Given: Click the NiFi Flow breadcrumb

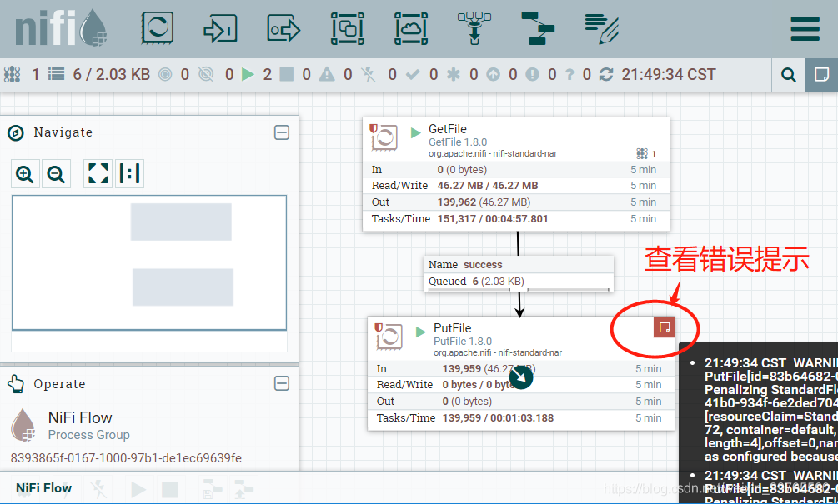Looking at the screenshot, I should pyautogui.click(x=44, y=488).
